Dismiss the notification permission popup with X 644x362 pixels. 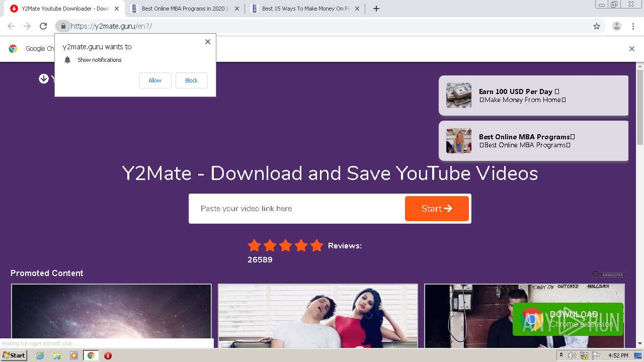207,42
